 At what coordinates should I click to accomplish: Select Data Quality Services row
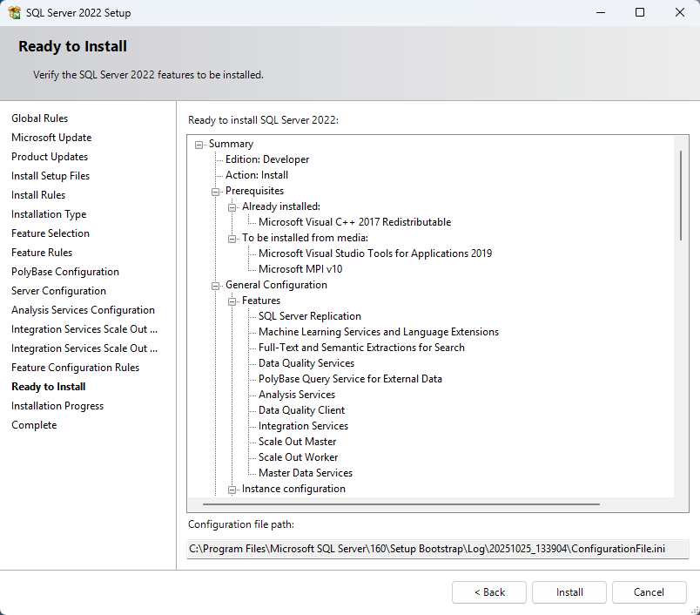(306, 363)
